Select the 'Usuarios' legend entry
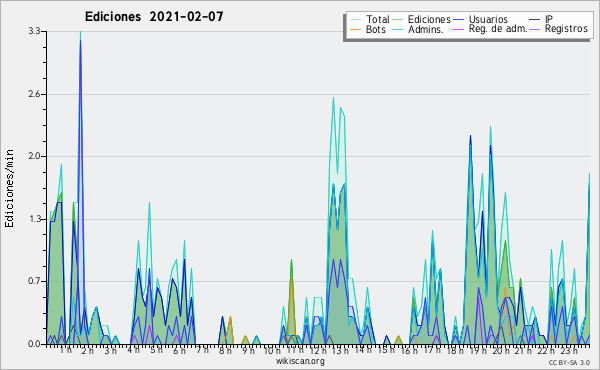Screen dimensions: 600x370 tap(488, 19)
